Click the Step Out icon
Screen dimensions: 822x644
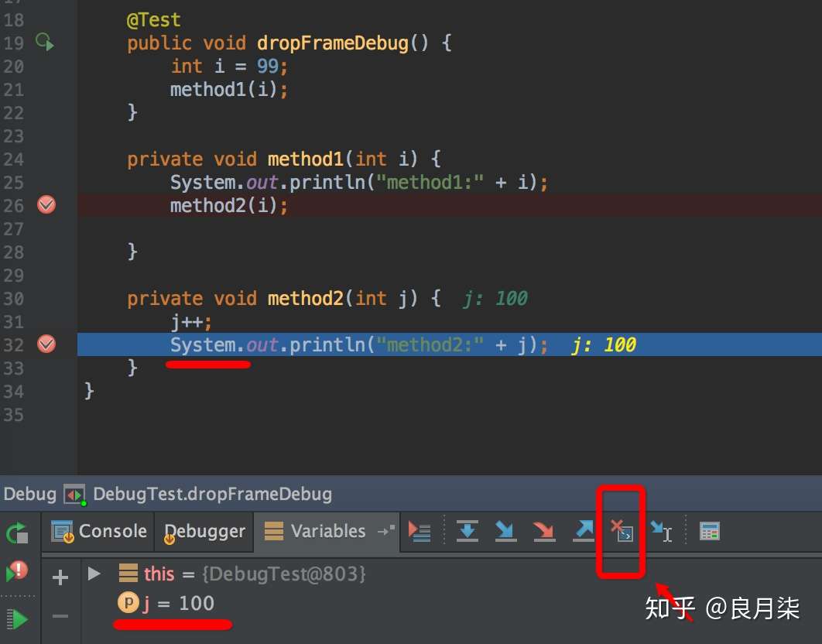(x=583, y=531)
